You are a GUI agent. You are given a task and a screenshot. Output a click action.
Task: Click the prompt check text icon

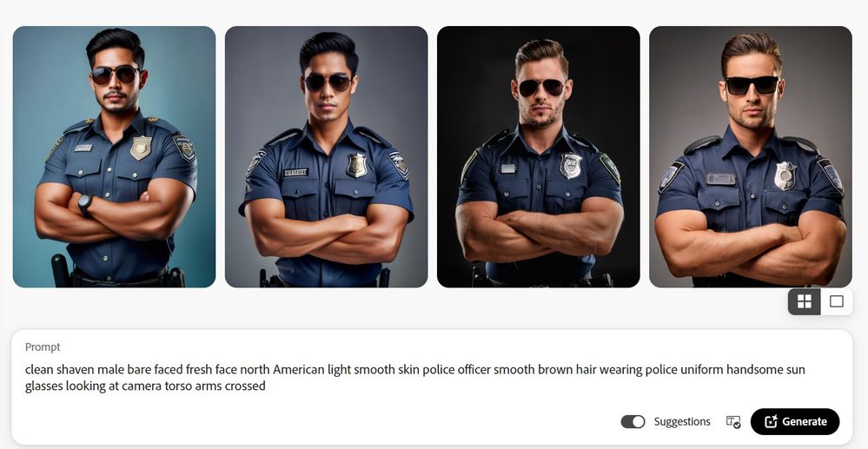pyautogui.click(x=733, y=422)
